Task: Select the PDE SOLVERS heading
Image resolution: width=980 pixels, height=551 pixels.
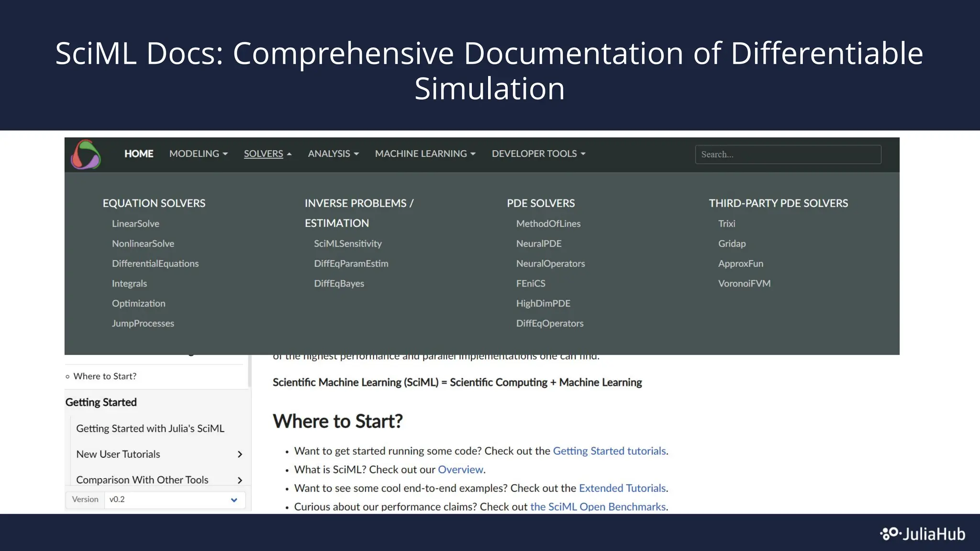Action: click(x=541, y=203)
